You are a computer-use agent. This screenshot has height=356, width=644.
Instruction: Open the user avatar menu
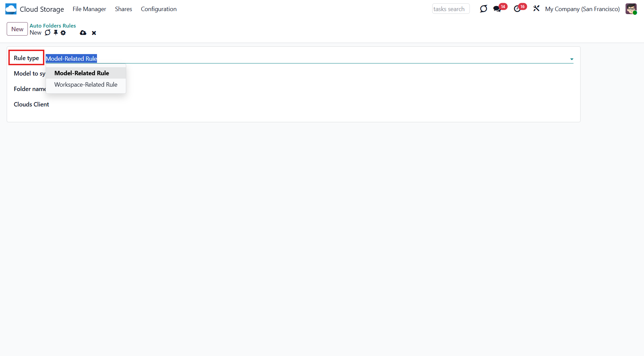point(631,9)
